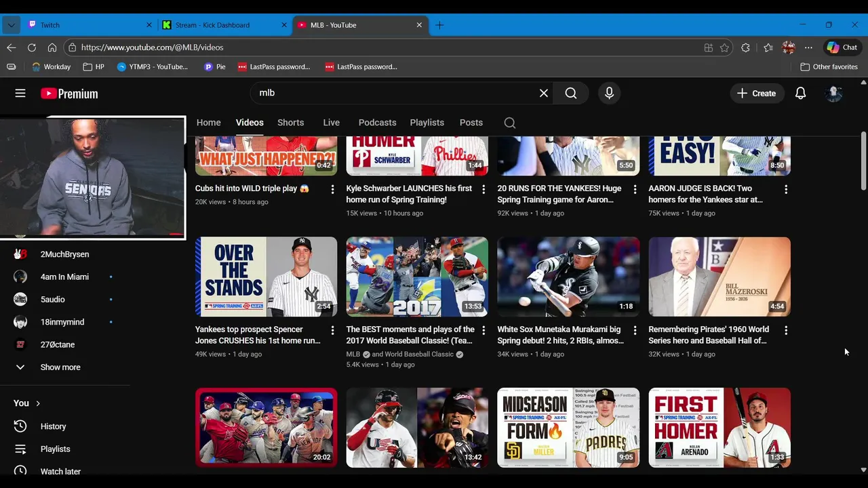868x488 pixels.
Task: Switch to the channel Home tab
Action: point(209,123)
